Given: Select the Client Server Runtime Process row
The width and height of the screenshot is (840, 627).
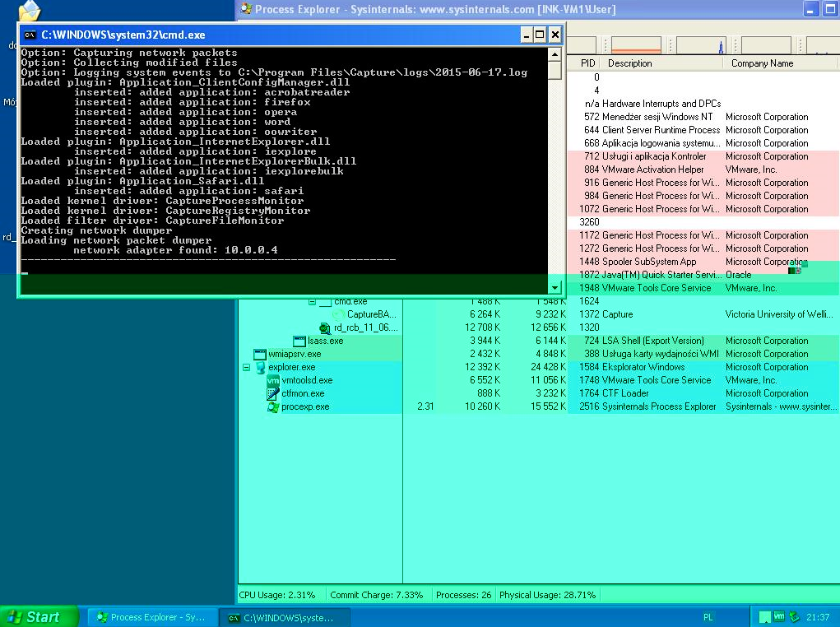Looking at the screenshot, I should coord(703,130).
